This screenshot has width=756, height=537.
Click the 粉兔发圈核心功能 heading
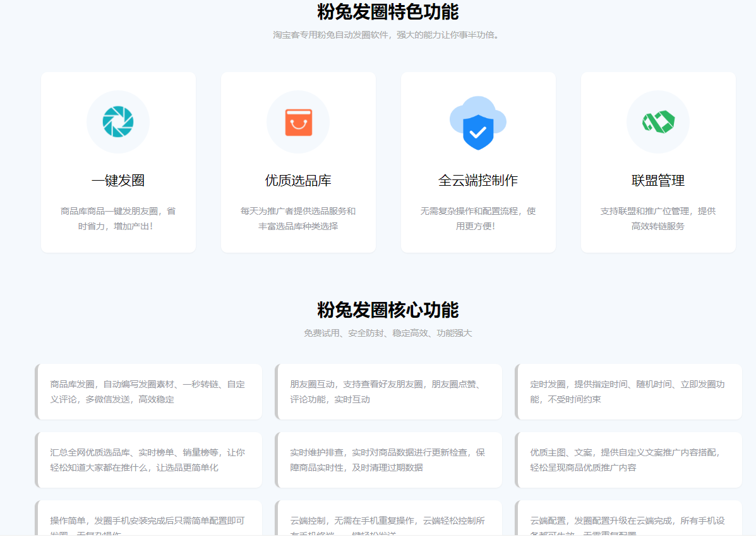pyautogui.click(x=388, y=310)
